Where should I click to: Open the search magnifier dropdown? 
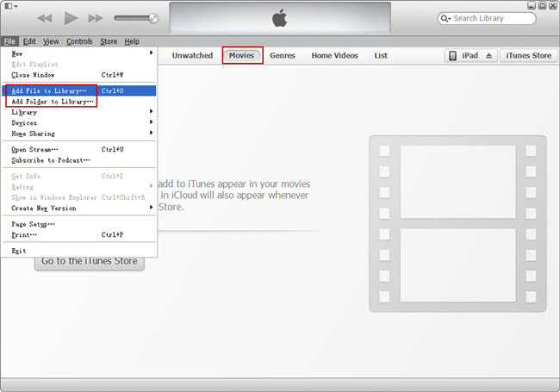445,18
